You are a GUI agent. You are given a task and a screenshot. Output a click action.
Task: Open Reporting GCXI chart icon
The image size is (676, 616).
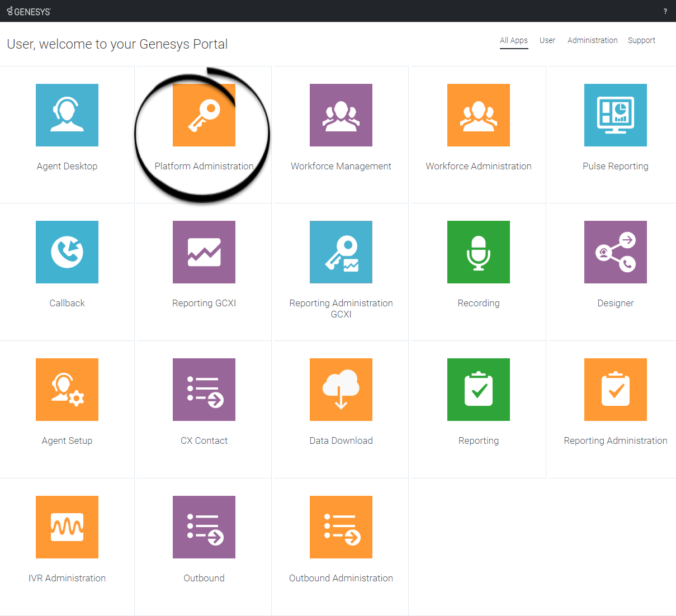point(204,252)
